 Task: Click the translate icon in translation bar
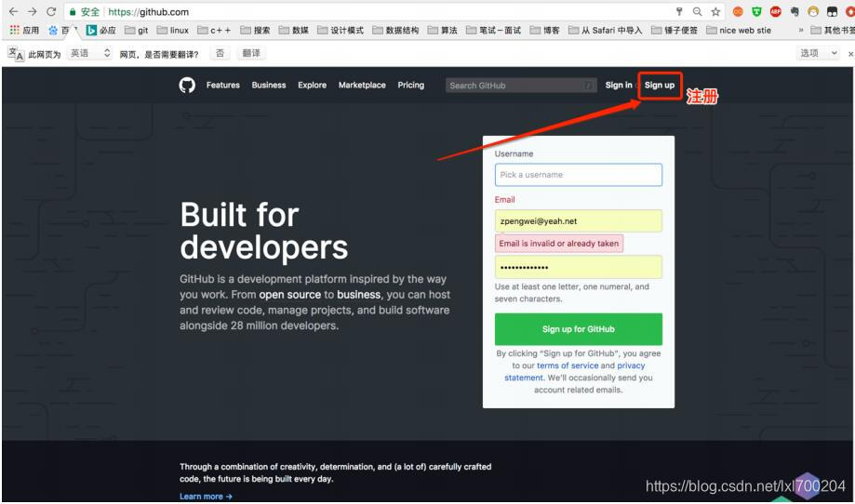(16, 53)
